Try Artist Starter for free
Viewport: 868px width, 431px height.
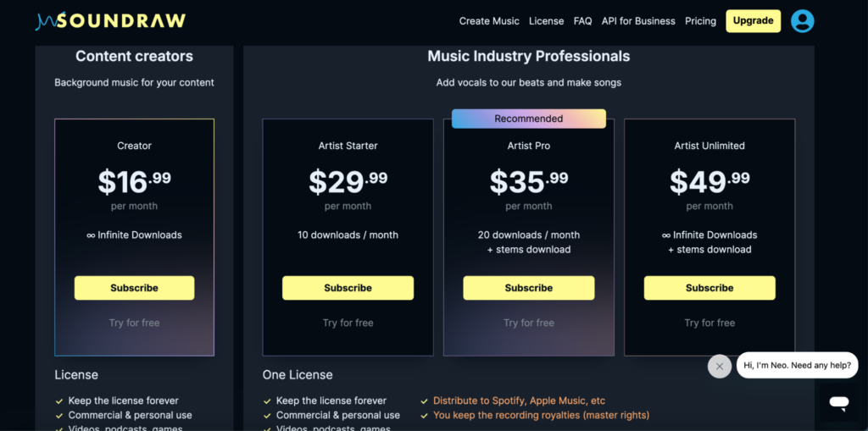point(348,323)
